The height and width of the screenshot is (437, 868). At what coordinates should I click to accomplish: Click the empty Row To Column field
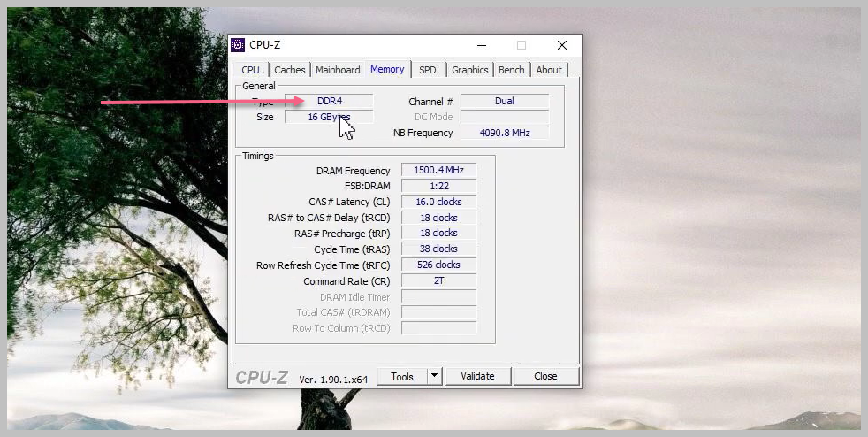point(439,328)
